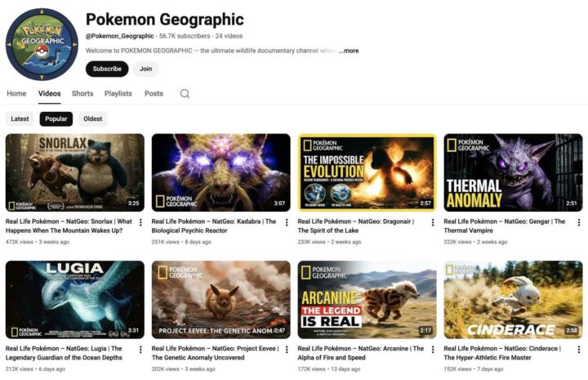Sort videos by Latest

[20, 119]
